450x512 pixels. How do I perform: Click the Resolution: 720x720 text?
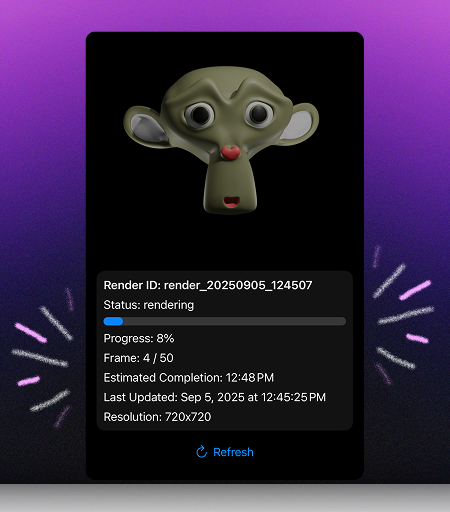click(157, 417)
